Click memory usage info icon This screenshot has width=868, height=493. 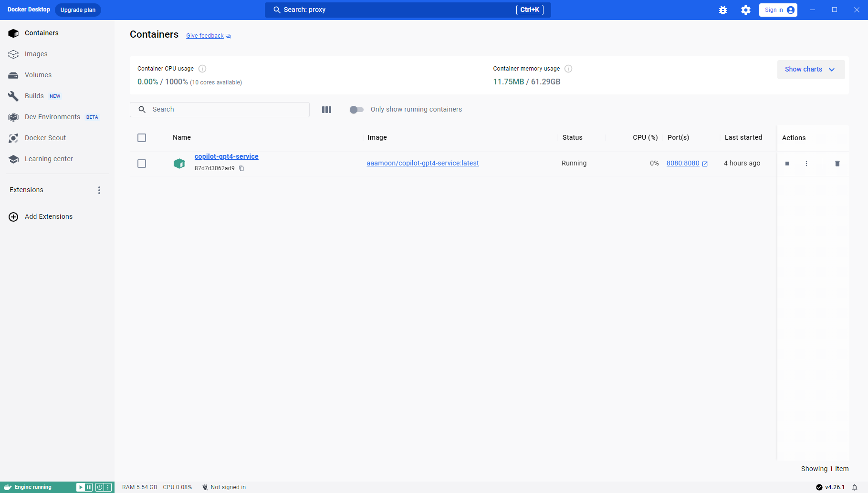(x=568, y=69)
